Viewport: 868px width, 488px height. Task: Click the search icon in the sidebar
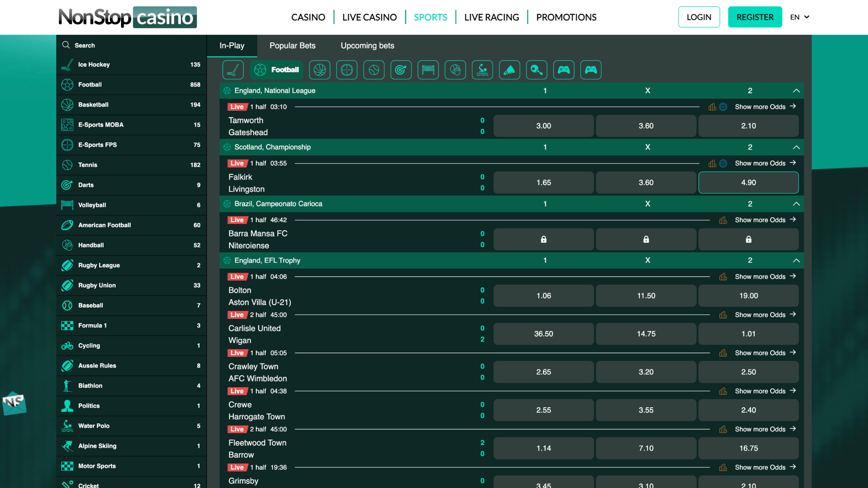(66, 45)
